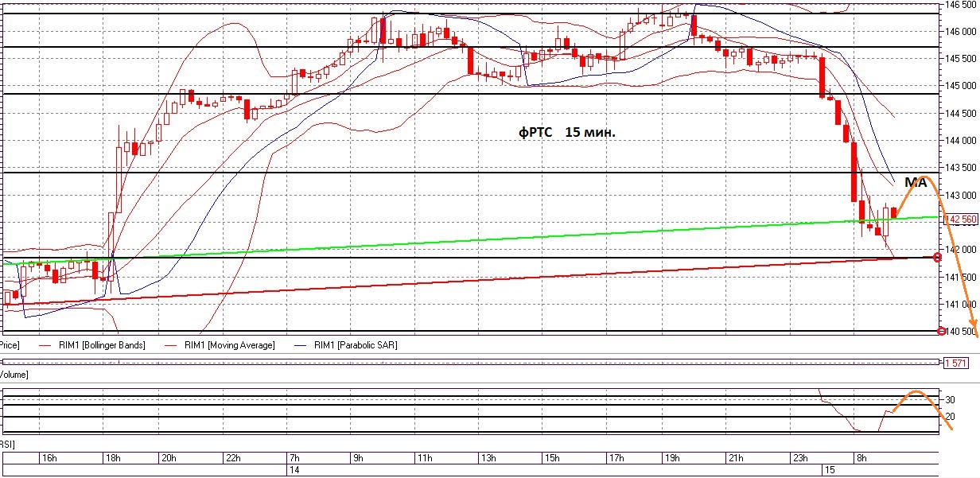Click the 15h time axis label
Viewport: 980px width, 478px height.
point(552,458)
